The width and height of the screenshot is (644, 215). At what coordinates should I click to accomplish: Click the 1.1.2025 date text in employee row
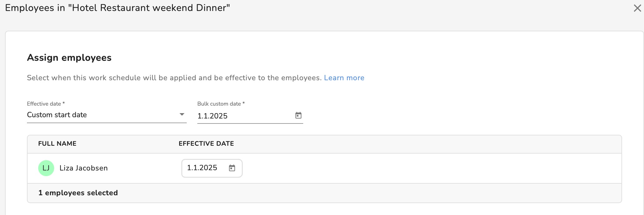pyautogui.click(x=202, y=168)
